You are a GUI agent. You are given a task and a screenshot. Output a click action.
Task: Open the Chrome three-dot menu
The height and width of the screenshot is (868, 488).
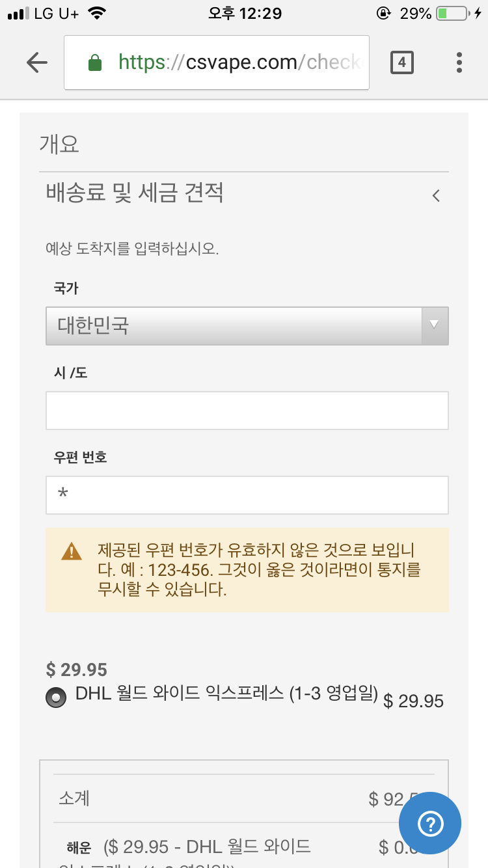point(459,62)
